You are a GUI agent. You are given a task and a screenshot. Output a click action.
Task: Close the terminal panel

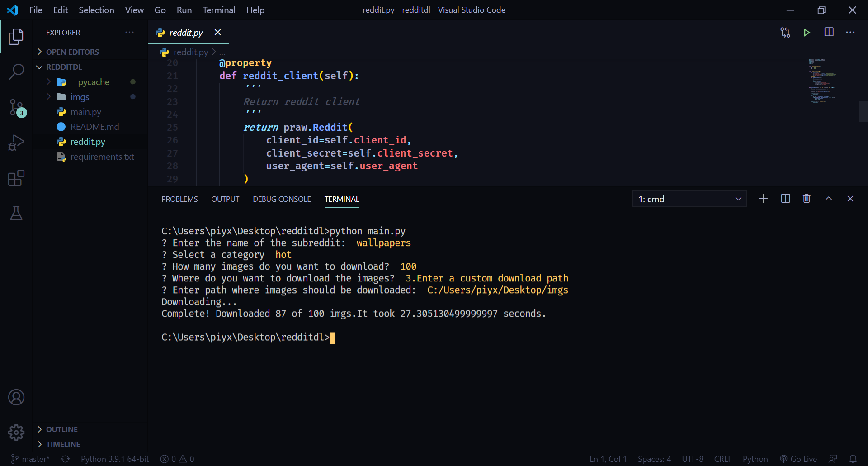pyautogui.click(x=850, y=199)
